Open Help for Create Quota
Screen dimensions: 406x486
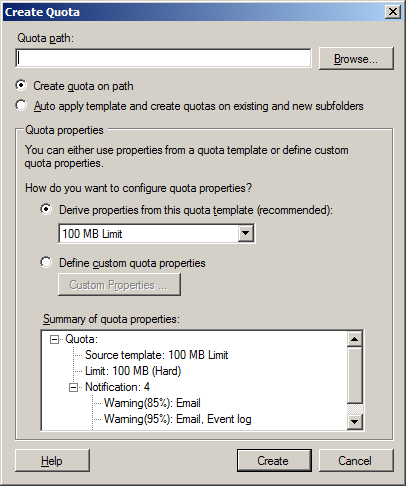52,461
